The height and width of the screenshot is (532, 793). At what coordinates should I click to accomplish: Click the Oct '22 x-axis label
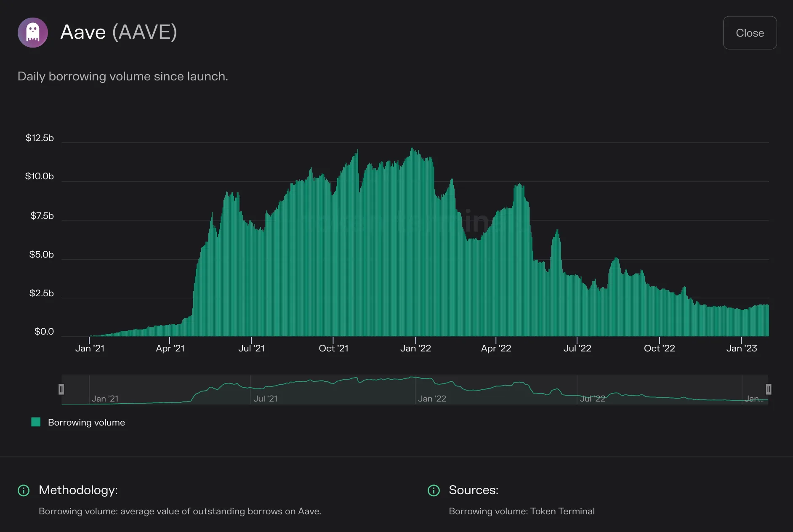click(x=659, y=348)
